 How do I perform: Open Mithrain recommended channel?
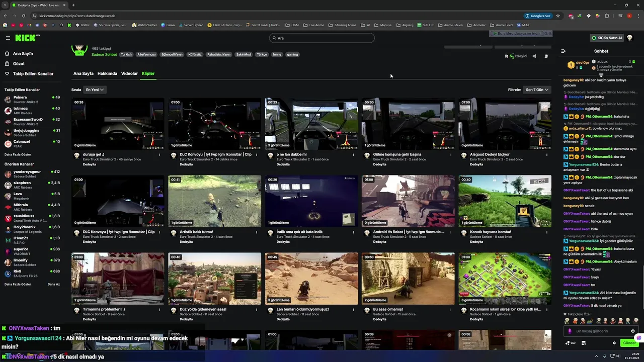point(32,207)
